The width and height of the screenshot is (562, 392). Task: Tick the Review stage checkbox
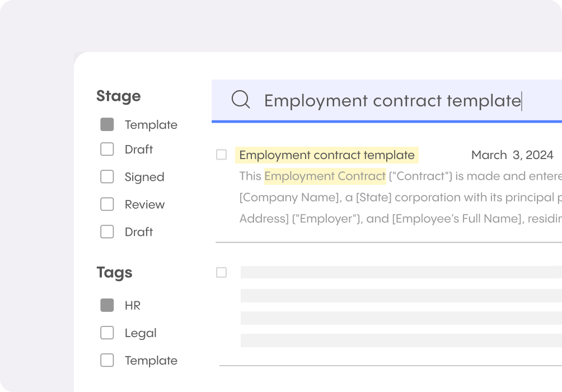click(107, 204)
